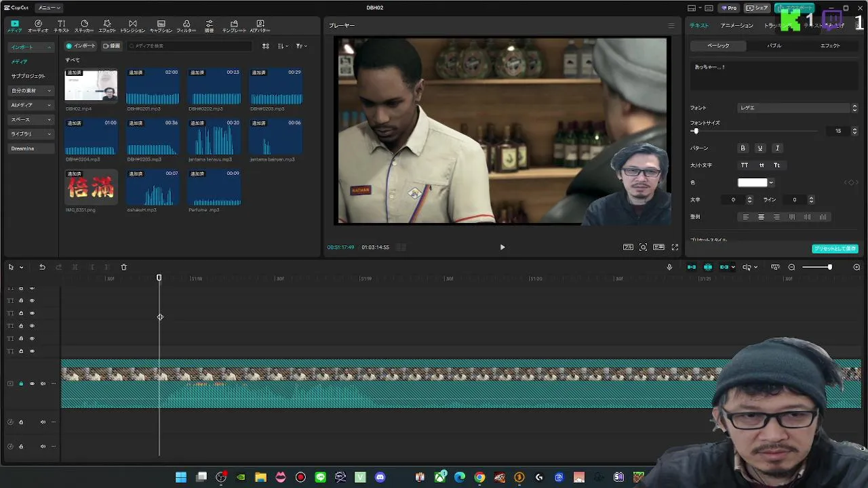Click the インポート import button
Viewport: 868px width, 488px height.
click(x=81, y=46)
